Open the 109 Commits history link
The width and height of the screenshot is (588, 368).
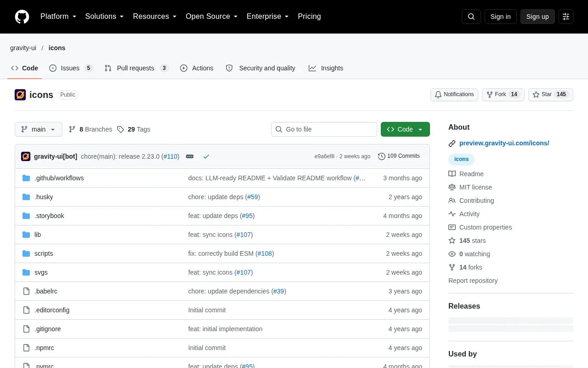399,156
